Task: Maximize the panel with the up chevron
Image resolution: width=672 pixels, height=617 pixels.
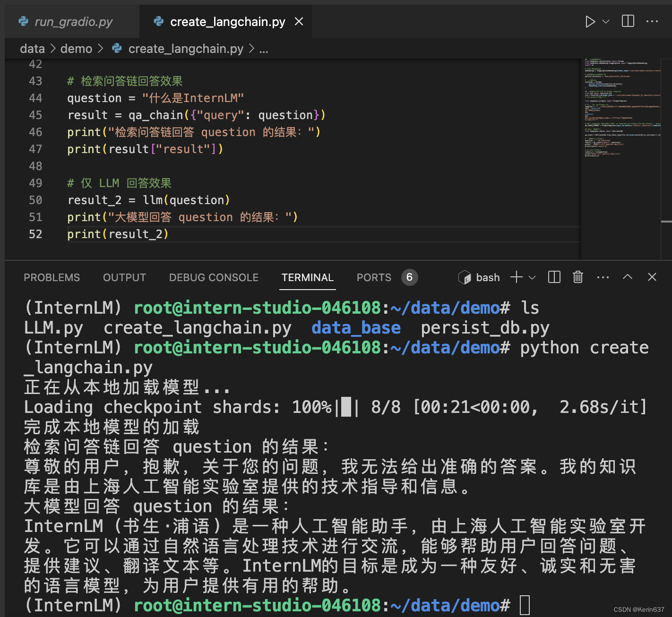Action: tap(628, 277)
